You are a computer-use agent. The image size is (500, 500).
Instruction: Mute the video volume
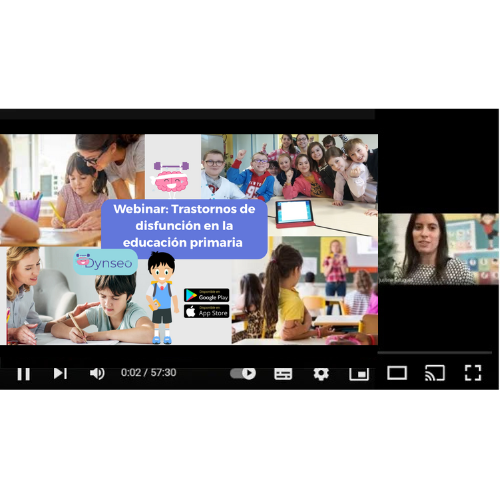point(97,373)
